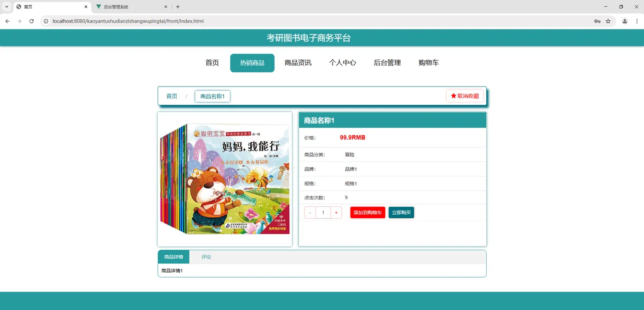The height and width of the screenshot is (310, 644).
Task: Open a new browser tab
Action: pos(178,7)
